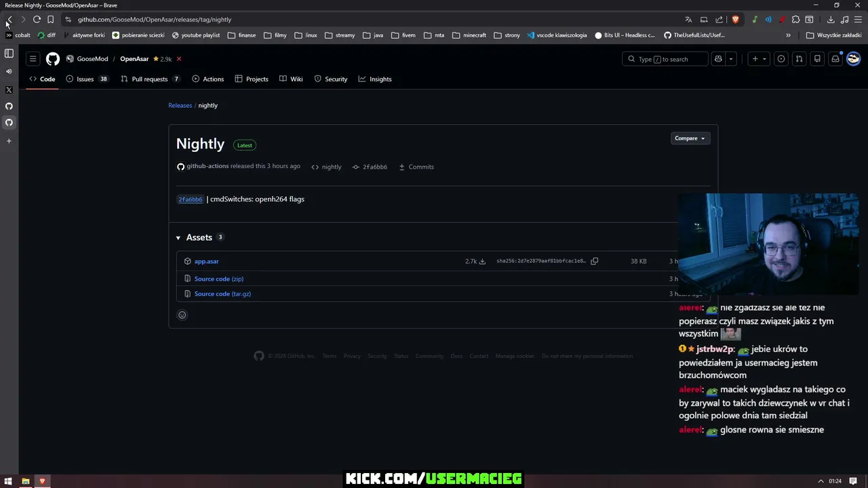The height and width of the screenshot is (488, 868).
Task: Download Source code (tar.gz)
Action: pos(222,294)
